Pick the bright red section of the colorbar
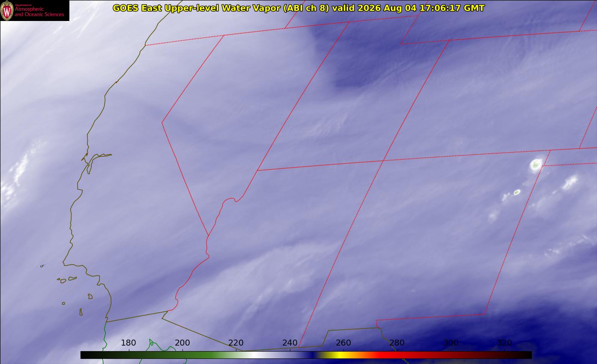 (388, 355)
